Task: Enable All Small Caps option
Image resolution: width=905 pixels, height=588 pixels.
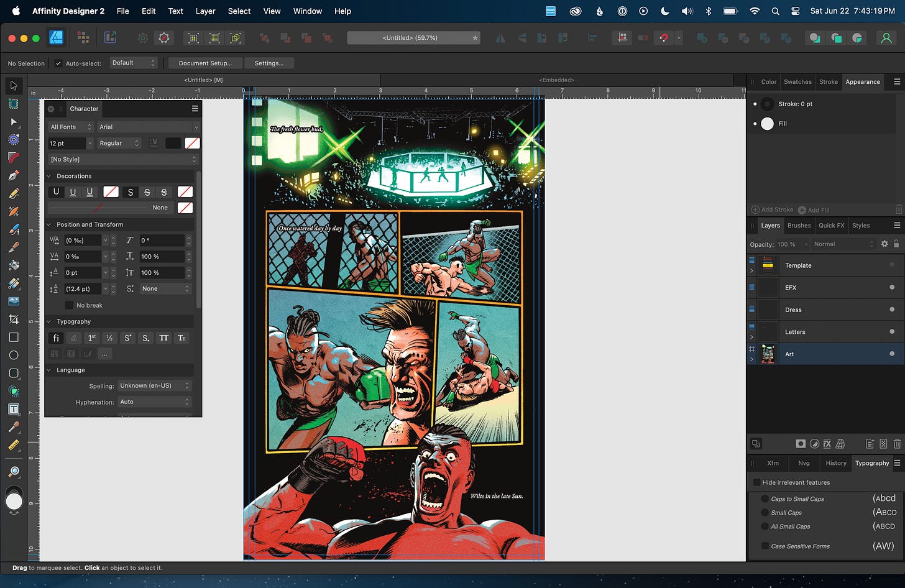Action: (765, 526)
